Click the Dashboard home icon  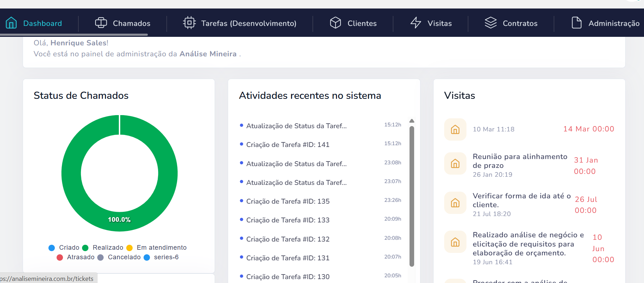[x=11, y=23]
